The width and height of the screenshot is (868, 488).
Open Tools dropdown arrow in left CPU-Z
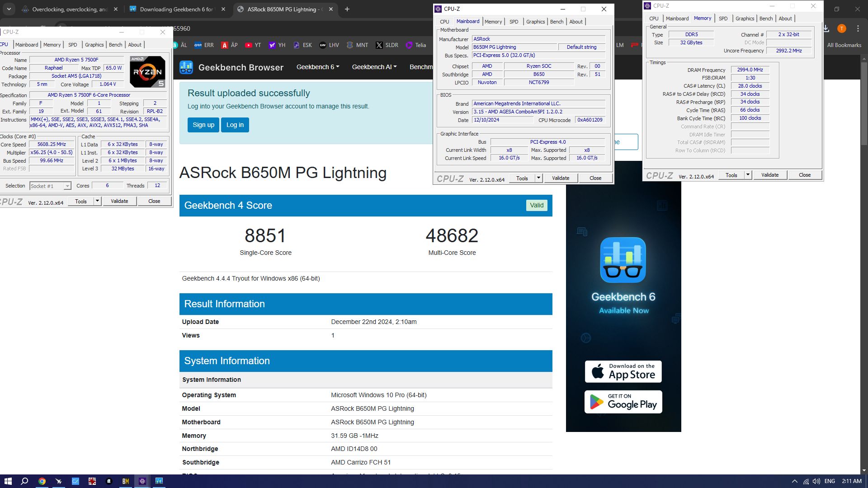point(97,201)
